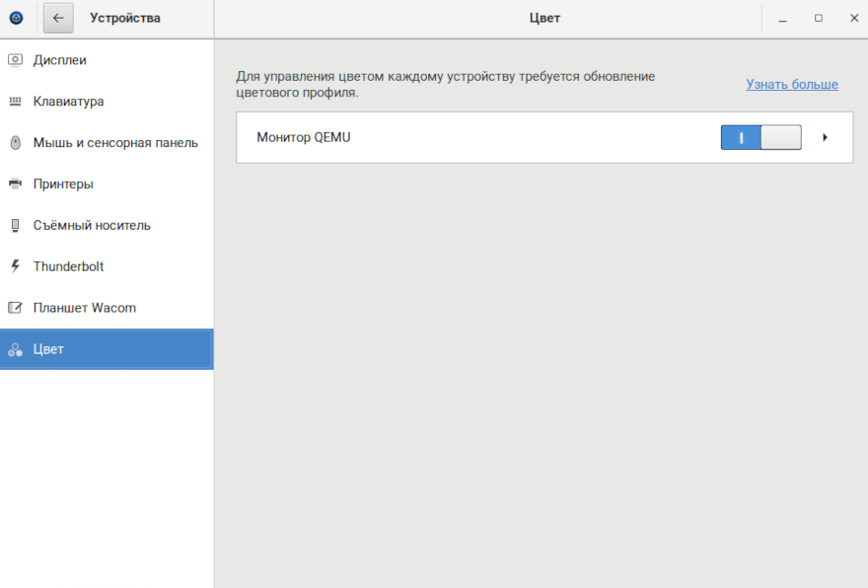This screenshot has height=588, width=868.
Task: Close the Цвет settings window
Action: coord(853,18)
